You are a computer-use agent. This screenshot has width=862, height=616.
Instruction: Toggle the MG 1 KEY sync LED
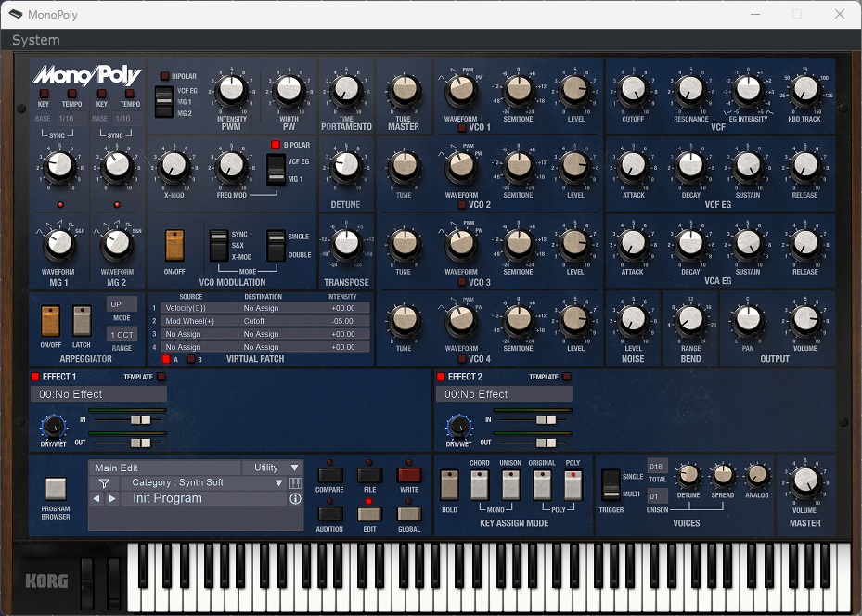pos(44,94)
